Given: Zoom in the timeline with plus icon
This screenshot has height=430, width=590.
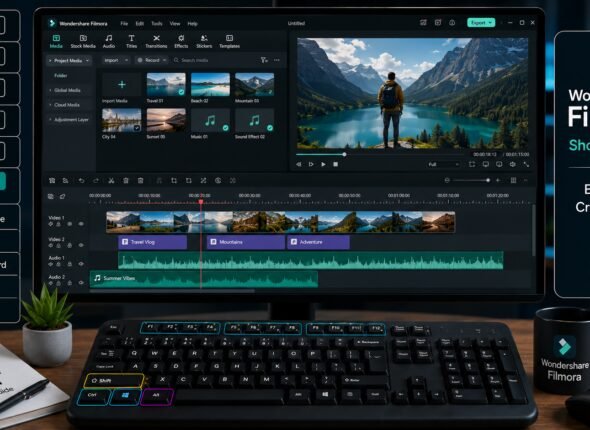Looking at the screenshot, I should [x=498, y=181].
